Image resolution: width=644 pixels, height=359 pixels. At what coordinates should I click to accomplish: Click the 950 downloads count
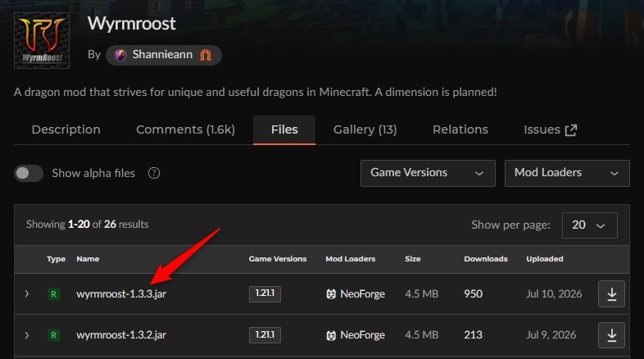click(473, 293)
